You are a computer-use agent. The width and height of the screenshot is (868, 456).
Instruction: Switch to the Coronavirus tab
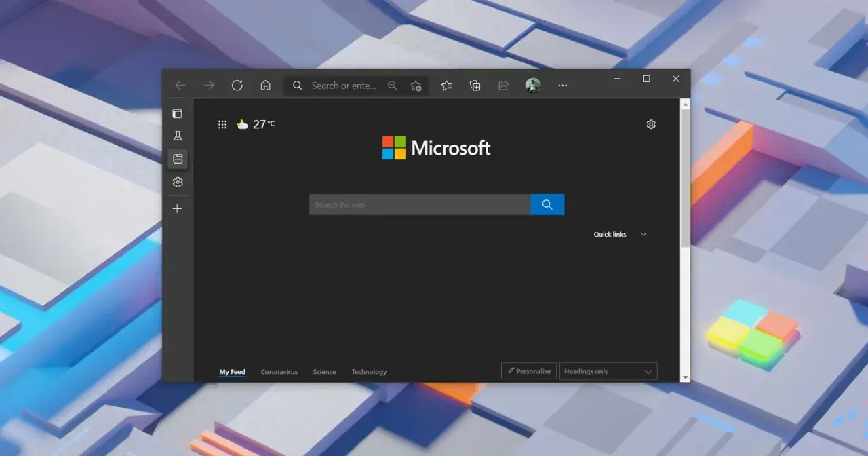click(x=279, y=372)
